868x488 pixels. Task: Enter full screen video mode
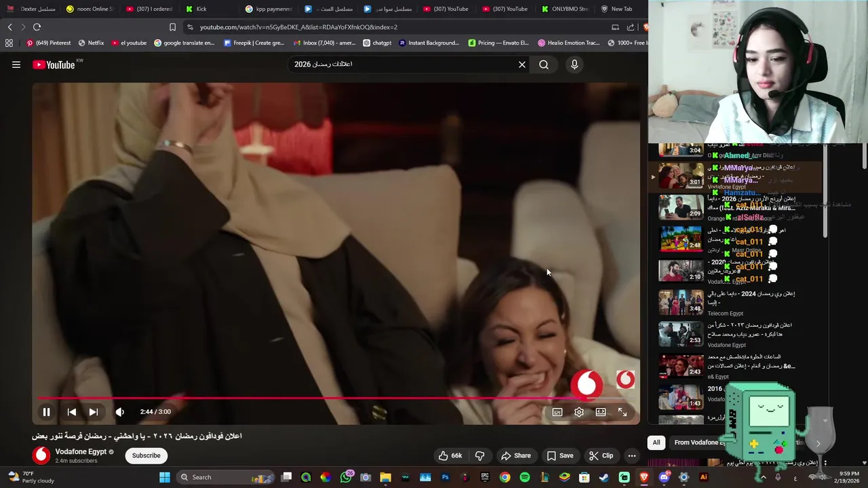(623, 411)
